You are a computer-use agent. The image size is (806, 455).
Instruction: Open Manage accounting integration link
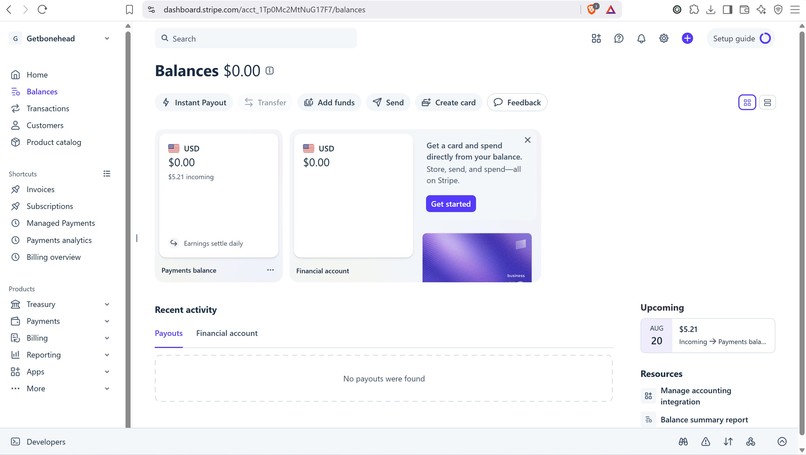[x=695, y=396]
